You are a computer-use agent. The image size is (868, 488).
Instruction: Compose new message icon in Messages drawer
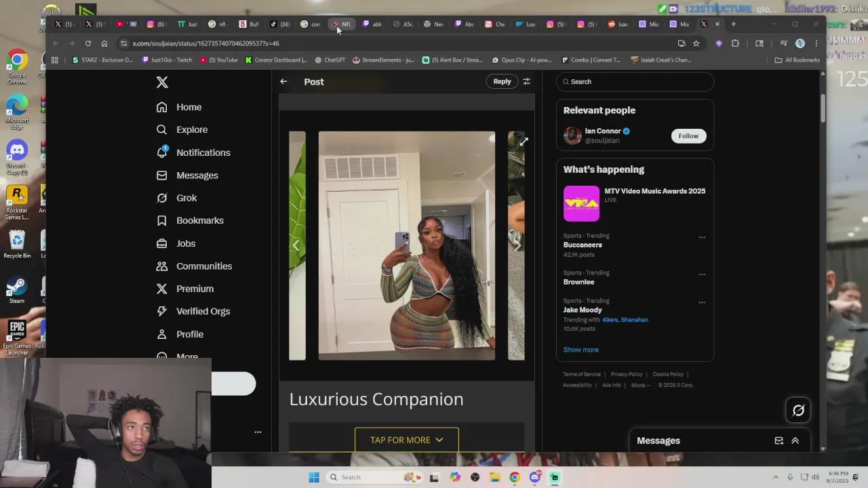tap(778, 441)
